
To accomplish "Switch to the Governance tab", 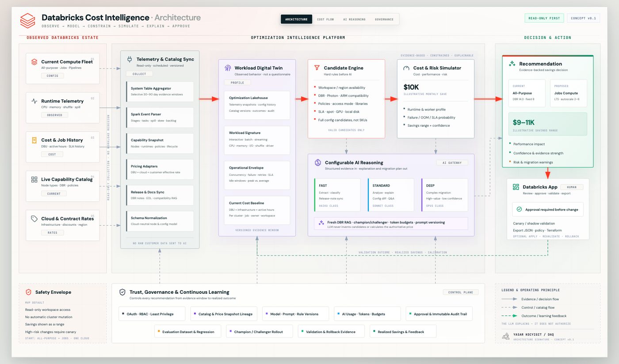I will (x=384, y=19).
